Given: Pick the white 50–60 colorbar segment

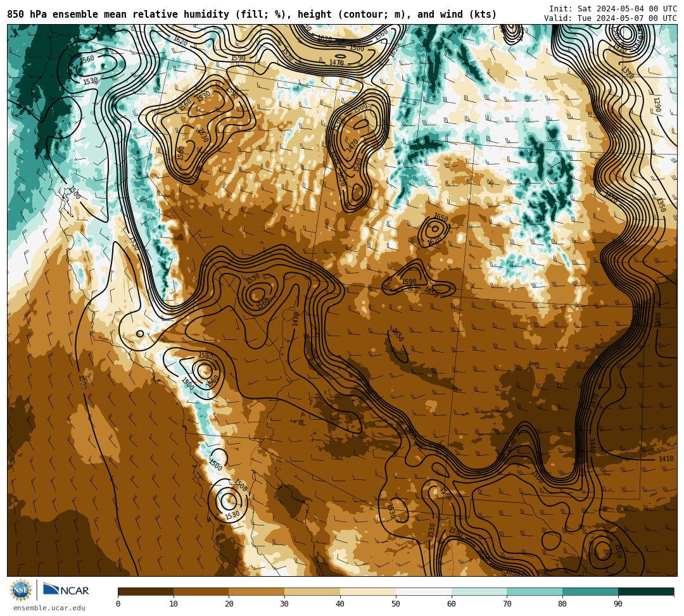Looking at the screenshot, I should pos(424,591).
